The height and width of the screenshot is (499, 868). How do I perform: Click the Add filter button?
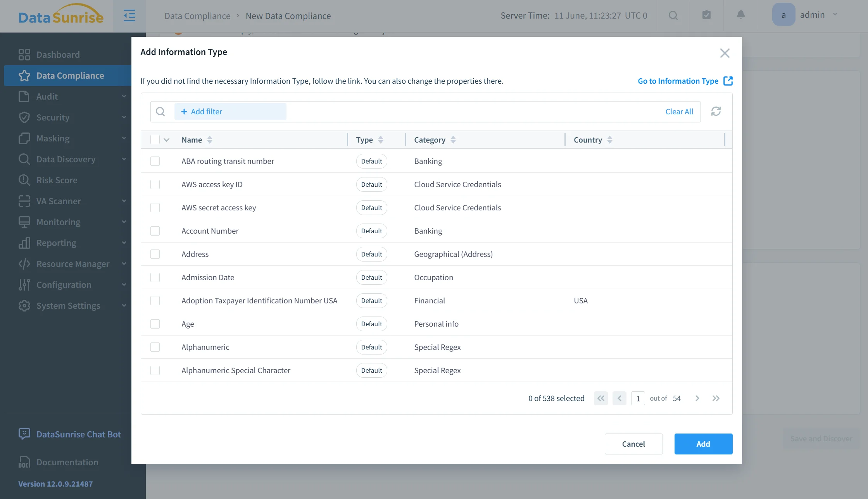point(230,112)
